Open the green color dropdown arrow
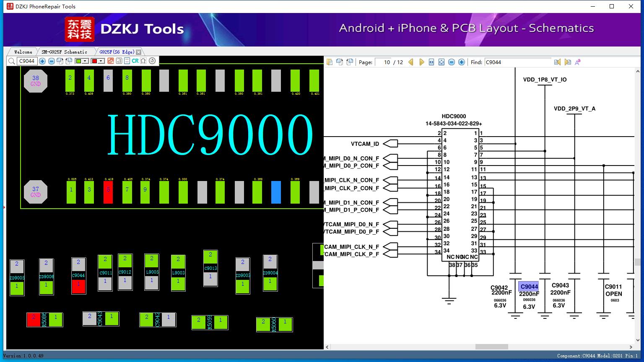This screenshot has width=644, height=362. pos(85,61)
